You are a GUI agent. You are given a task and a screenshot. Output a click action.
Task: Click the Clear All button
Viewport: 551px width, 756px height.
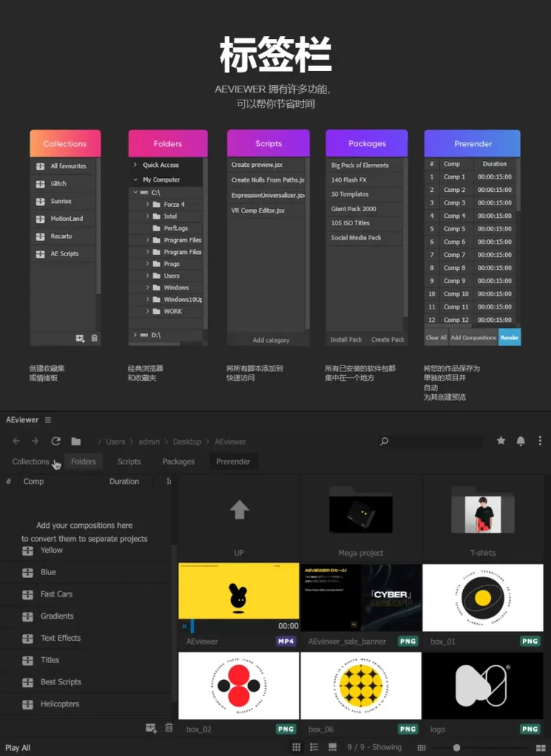437,337
